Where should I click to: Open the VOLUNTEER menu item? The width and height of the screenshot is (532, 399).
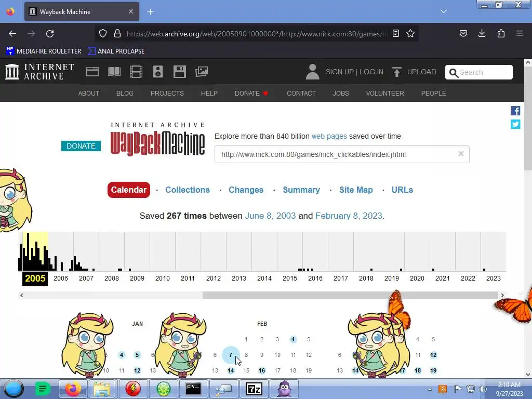(x=385, y=94)
